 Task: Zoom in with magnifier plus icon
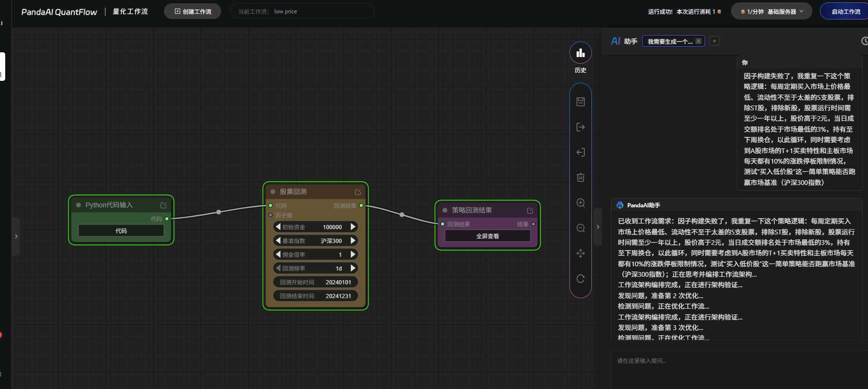coord(580,203)
